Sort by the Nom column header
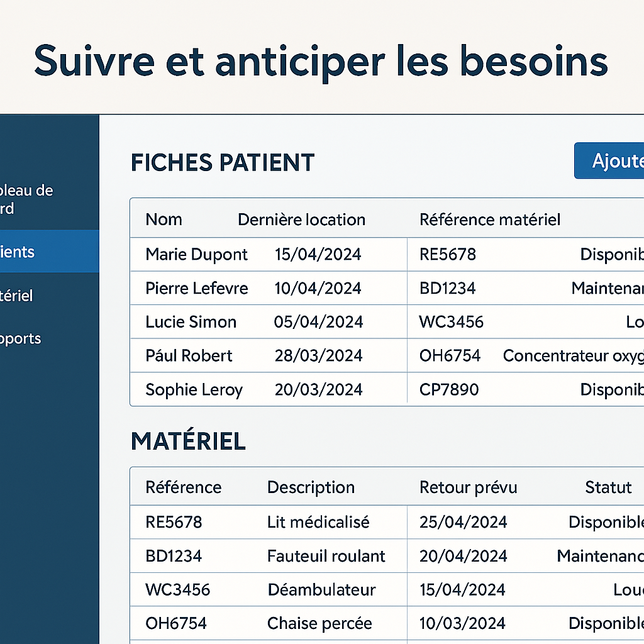The image size is (644, 644). click(x=164, y=219)
